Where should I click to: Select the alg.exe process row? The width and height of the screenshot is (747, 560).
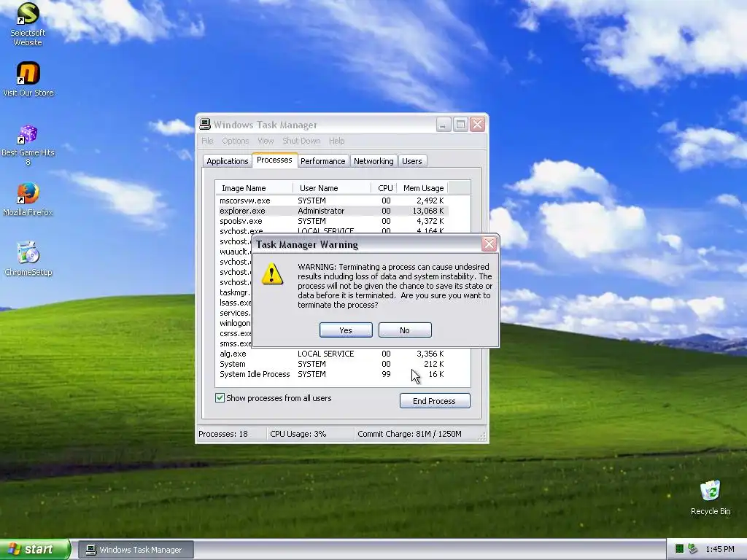[x=332, y=354]
